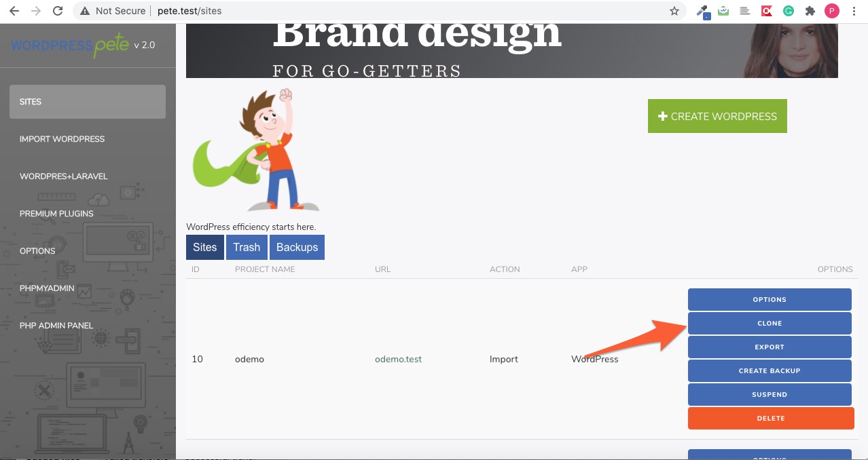Click the ID value 10

197,359
